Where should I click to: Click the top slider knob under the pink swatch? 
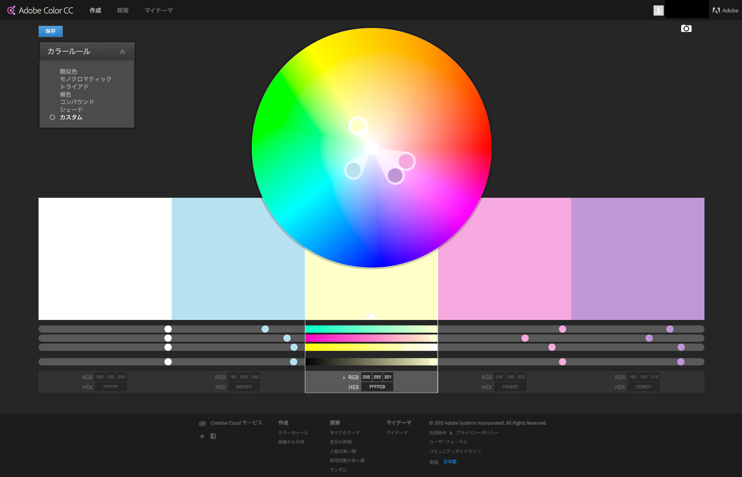pos(562,329)
